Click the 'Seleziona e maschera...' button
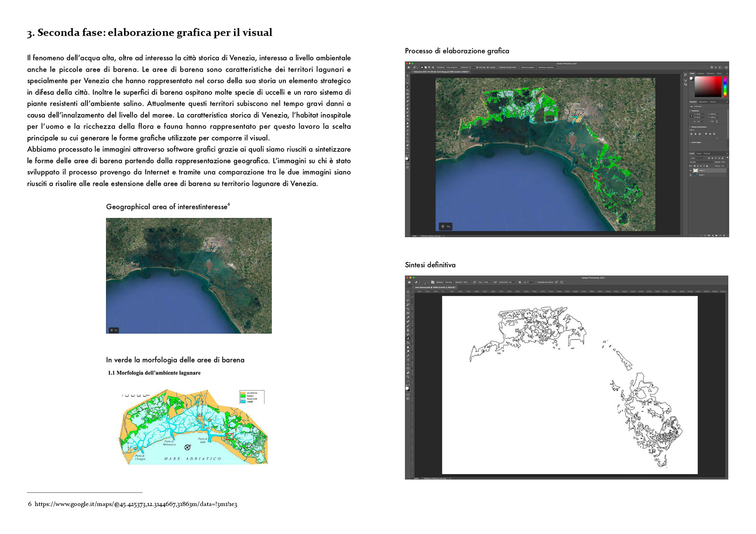This screenshot has height=534, width=756. pyautogui.click(x=547, y=67)
